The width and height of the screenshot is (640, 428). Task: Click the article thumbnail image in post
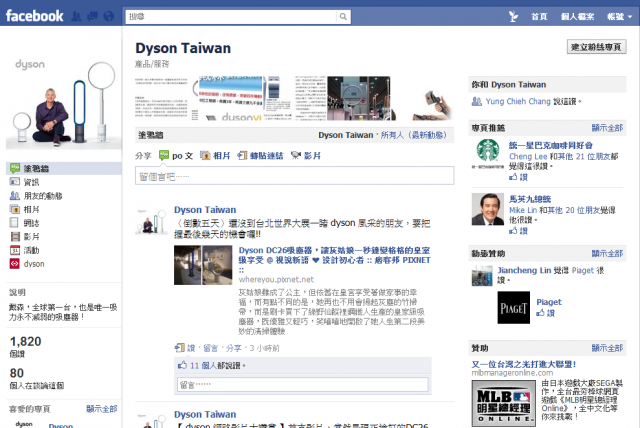point(203,265)
